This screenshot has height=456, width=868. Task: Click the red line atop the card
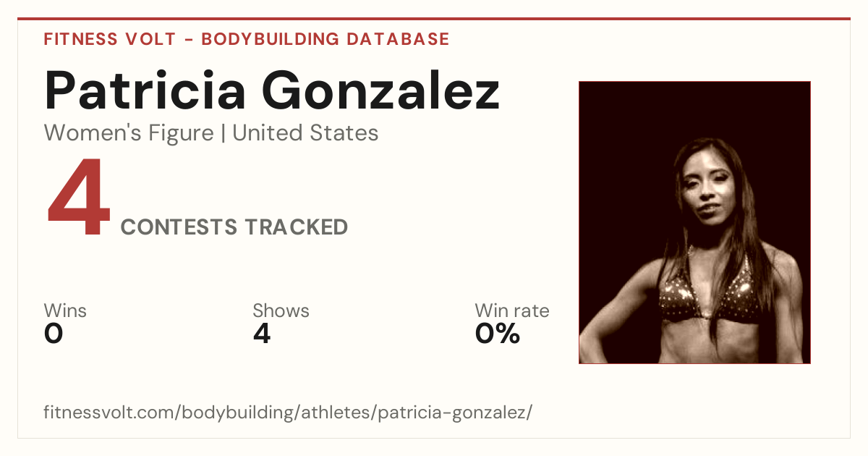coord(434,19)
